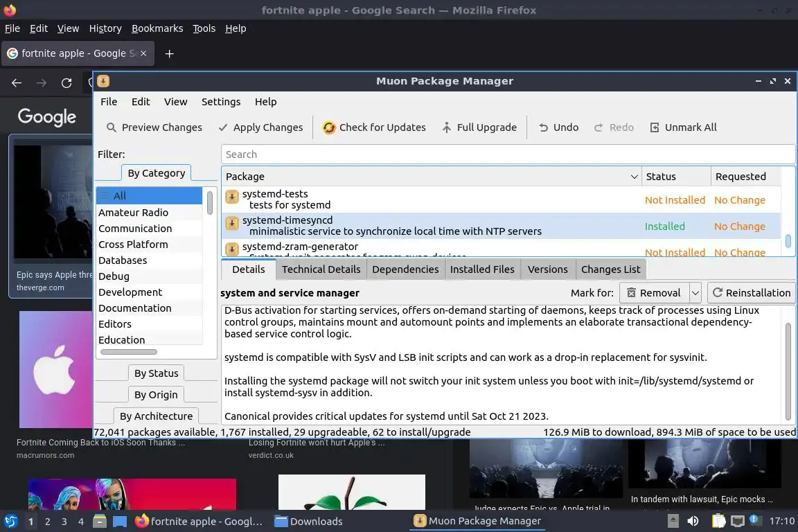
Task: Open the Firefox Bookmarks menu
Action: click(x=157, y=28)
